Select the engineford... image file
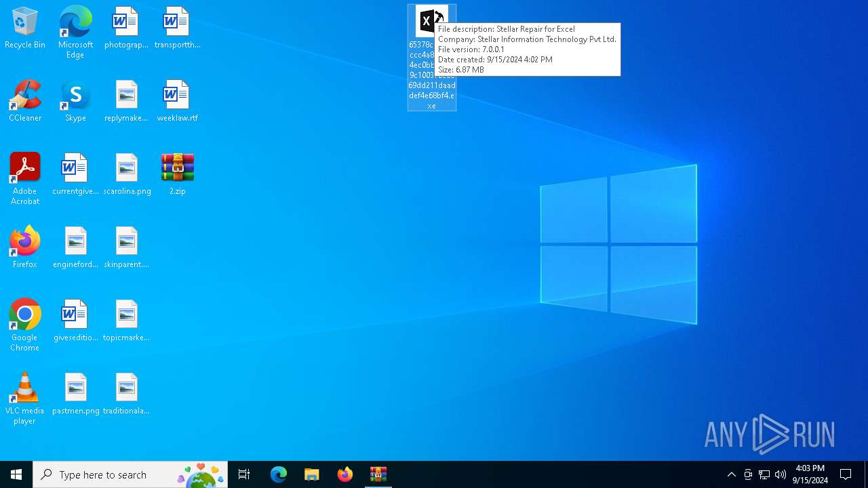 coord(75,248)
